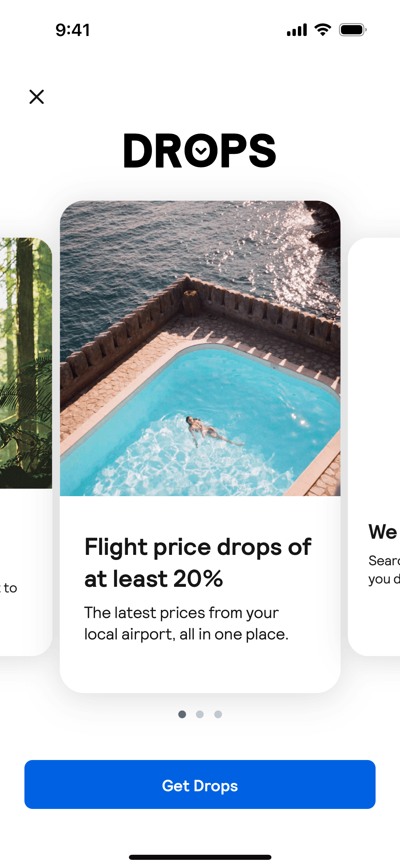Tap the previous card's text ending in "to"
The image size is (400, 868).
[9, 588]
